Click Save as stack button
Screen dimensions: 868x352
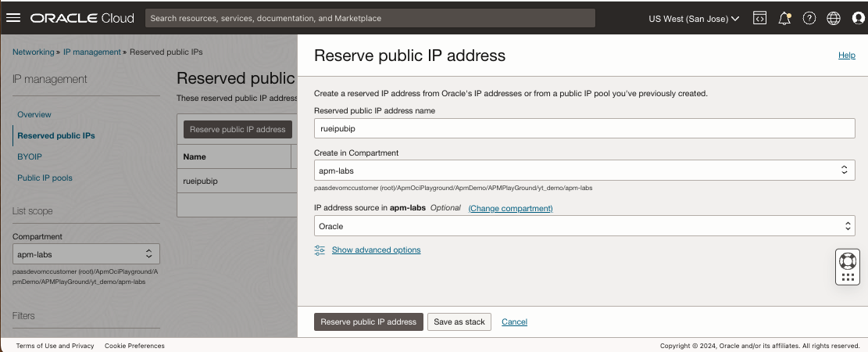[x=459, y=321]
